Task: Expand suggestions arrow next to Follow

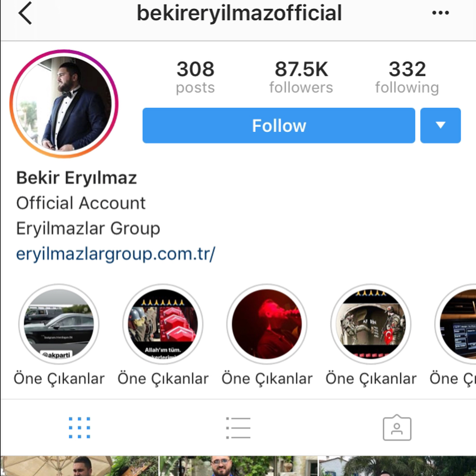Action: (440, 125)
